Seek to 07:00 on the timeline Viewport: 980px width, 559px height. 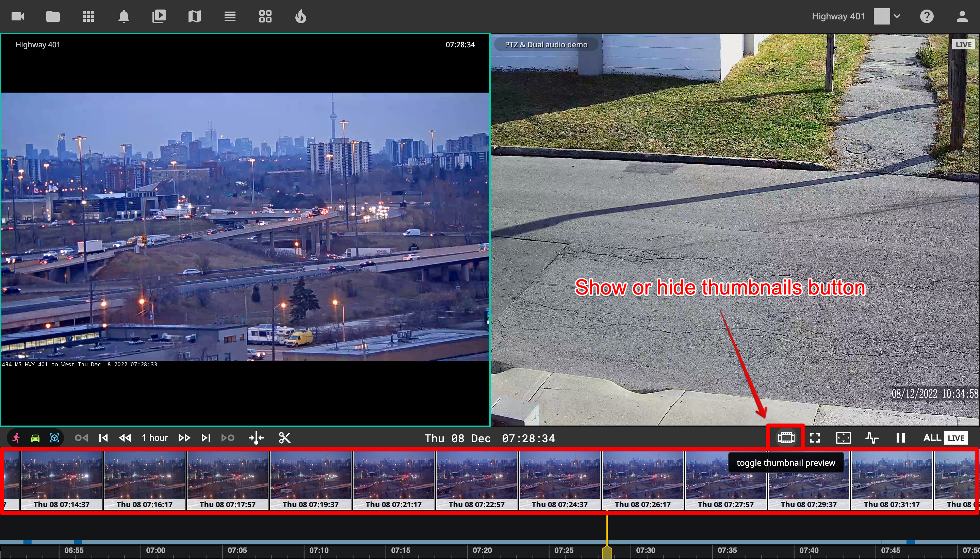(156, 550)
